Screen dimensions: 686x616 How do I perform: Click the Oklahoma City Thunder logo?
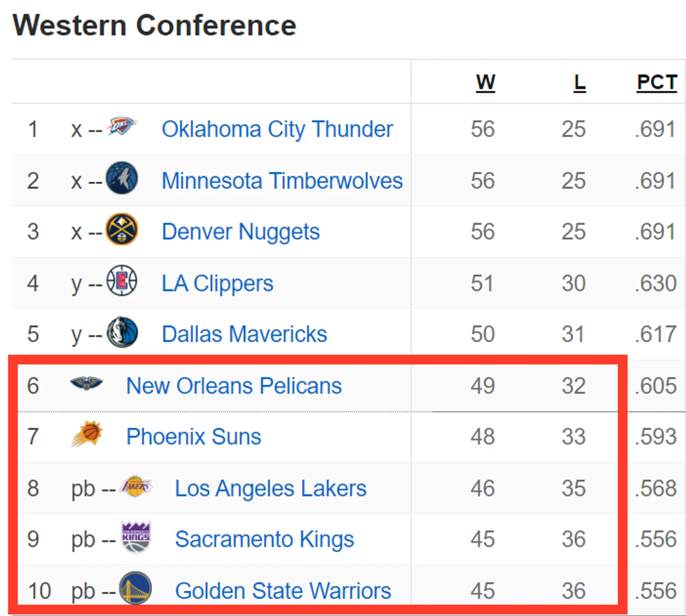pyautogui.click(x=122, y=127)
